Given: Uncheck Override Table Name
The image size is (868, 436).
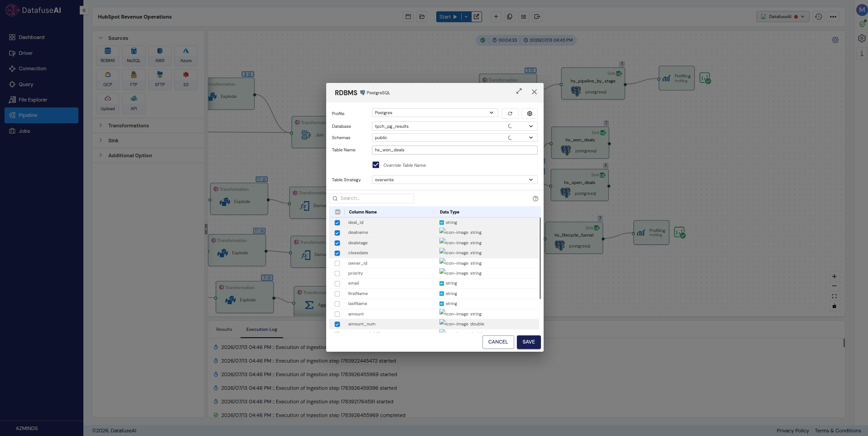Looking at the screenshot, I should pyautogui.click(x=376, y=165).
